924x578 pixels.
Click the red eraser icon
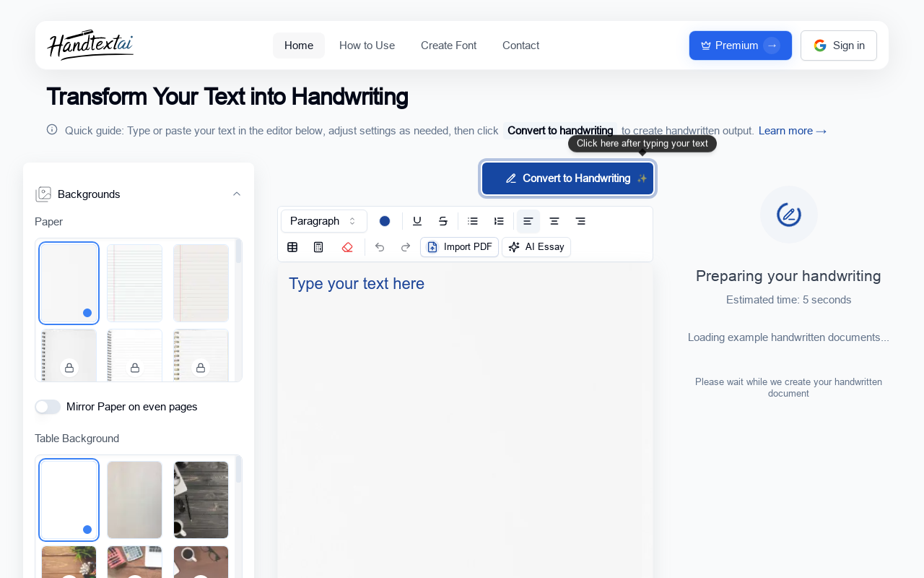[347, 247]
